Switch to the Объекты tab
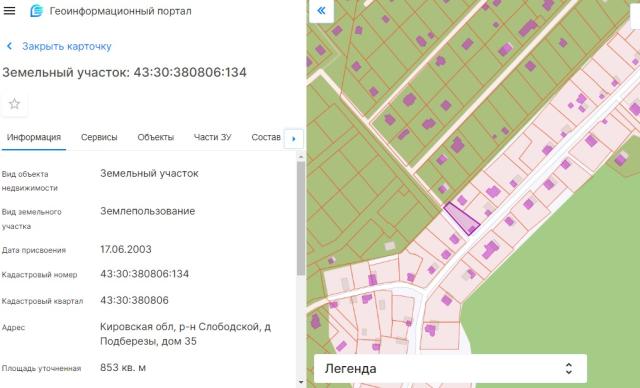640x388 pixels. (x=156, y=137)
